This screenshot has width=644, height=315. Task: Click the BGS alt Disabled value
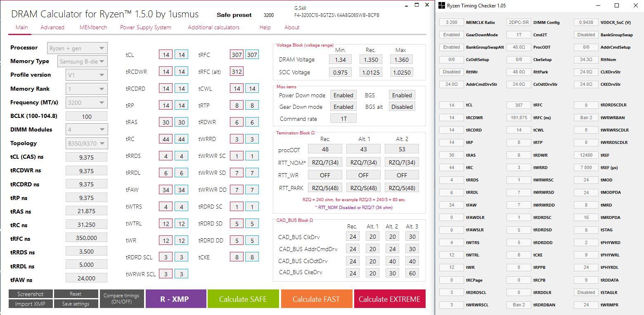[x=402, y=107]
